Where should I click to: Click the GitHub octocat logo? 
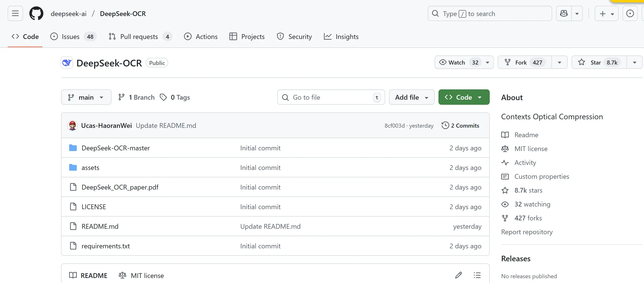(36, 13)
